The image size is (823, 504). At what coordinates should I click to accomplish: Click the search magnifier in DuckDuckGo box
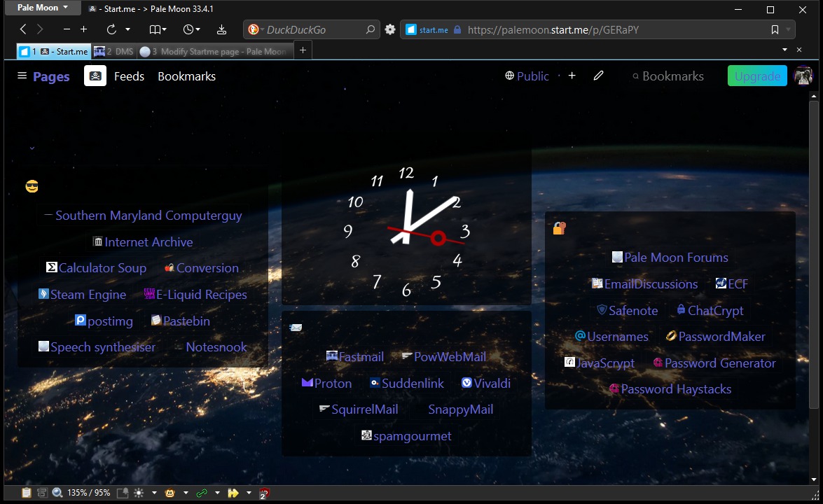pos(370,30)
